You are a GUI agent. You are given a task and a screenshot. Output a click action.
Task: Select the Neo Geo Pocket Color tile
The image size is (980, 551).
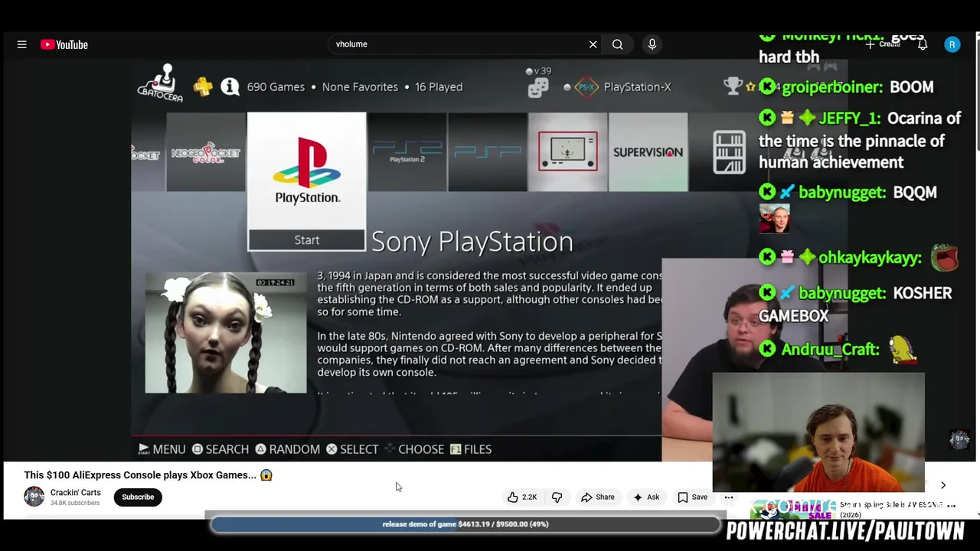coord(206,152)
